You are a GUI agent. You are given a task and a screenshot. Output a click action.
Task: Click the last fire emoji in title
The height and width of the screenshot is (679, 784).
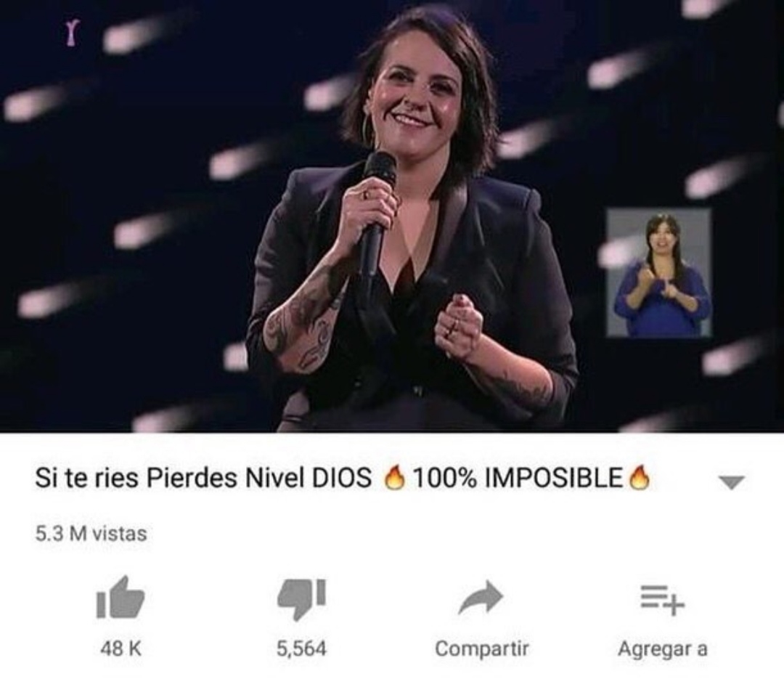pyautogui.click(x=640, y=478)
